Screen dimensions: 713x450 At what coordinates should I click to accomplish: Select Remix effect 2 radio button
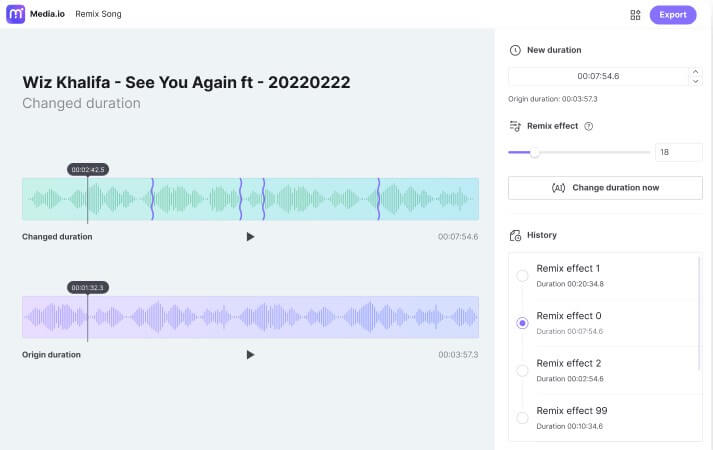[x=522, y=370]
